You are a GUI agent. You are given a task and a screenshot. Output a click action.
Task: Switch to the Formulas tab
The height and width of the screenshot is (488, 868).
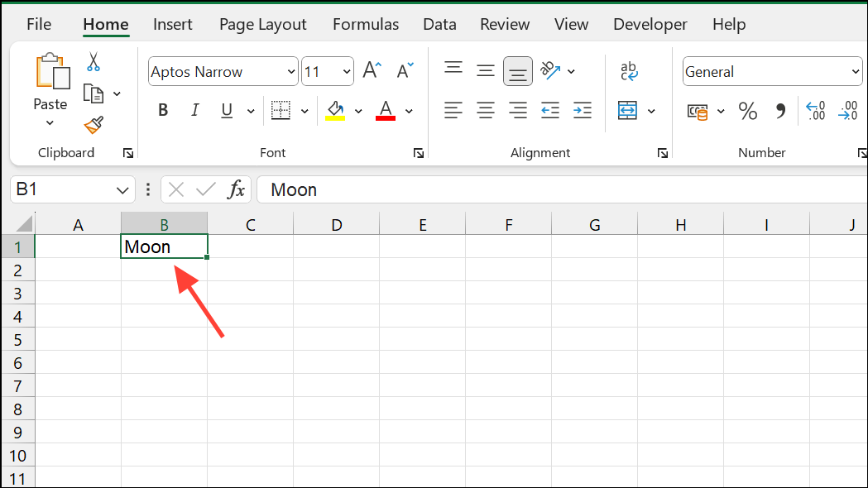365,24
